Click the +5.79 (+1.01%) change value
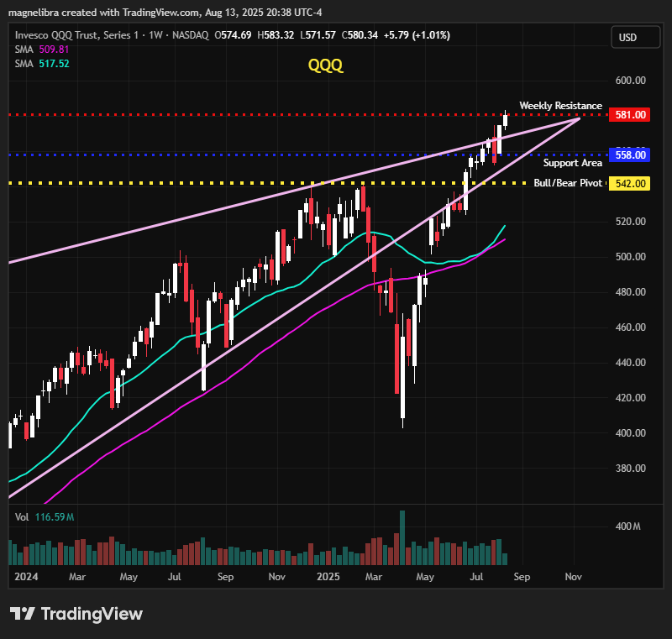Screen dimensions: 672x639 coord(417,35)
